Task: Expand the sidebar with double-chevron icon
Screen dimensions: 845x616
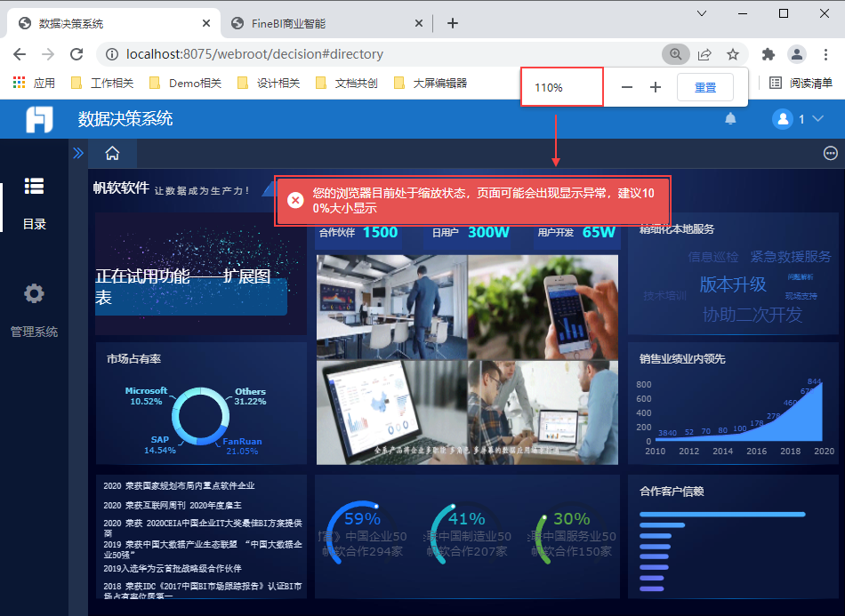Action: (78, 154)
